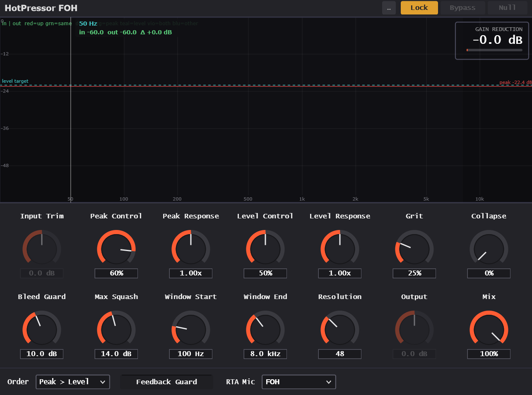Viewport: 532px width, 395px height.
Task: Click the Gain Reduction meter readout
Action: [492, 41]
